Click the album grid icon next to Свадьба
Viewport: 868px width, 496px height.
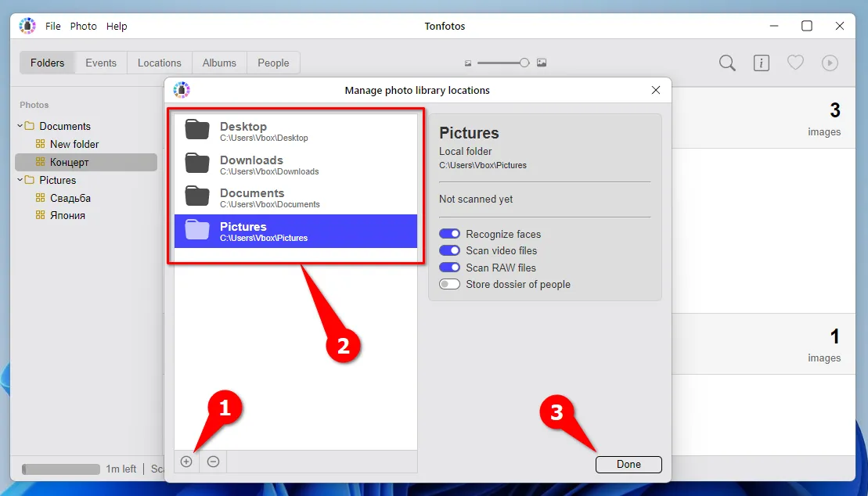coord(40,198)
